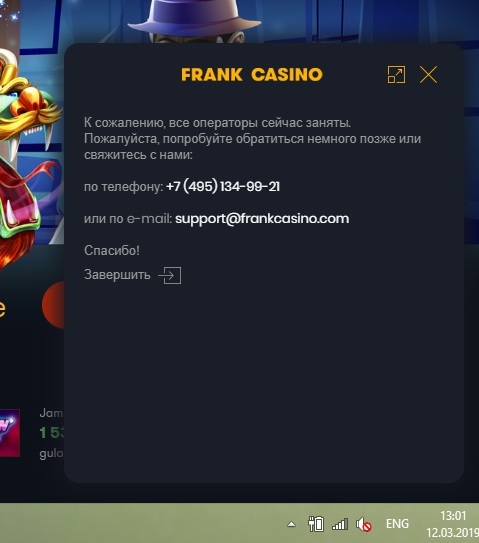The width and height of the screenshot is (479, 543).
Task: Click the date 12.03.2019 in taskbar
Action: pos(452,532)
